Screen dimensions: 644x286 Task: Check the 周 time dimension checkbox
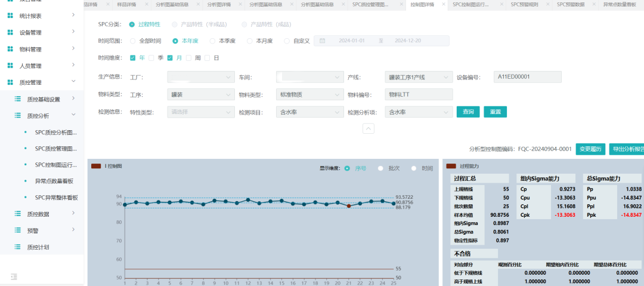click(x=189, y=58)
